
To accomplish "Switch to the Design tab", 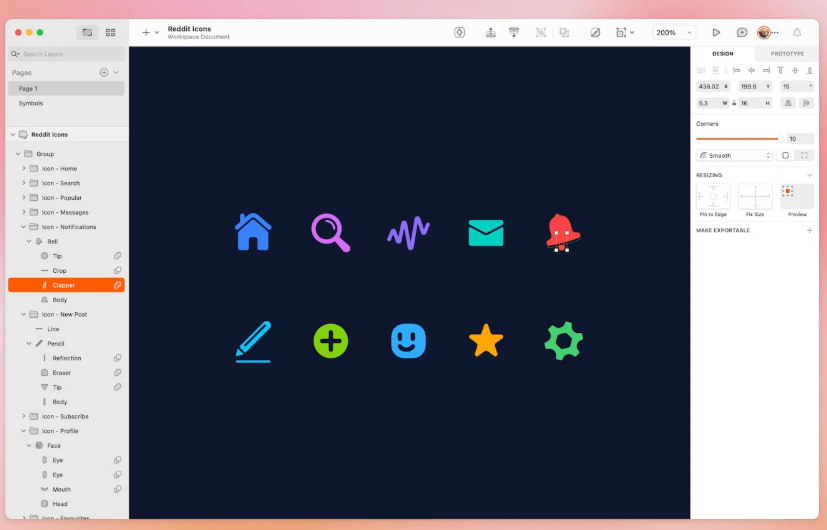I will coord(723,54).
